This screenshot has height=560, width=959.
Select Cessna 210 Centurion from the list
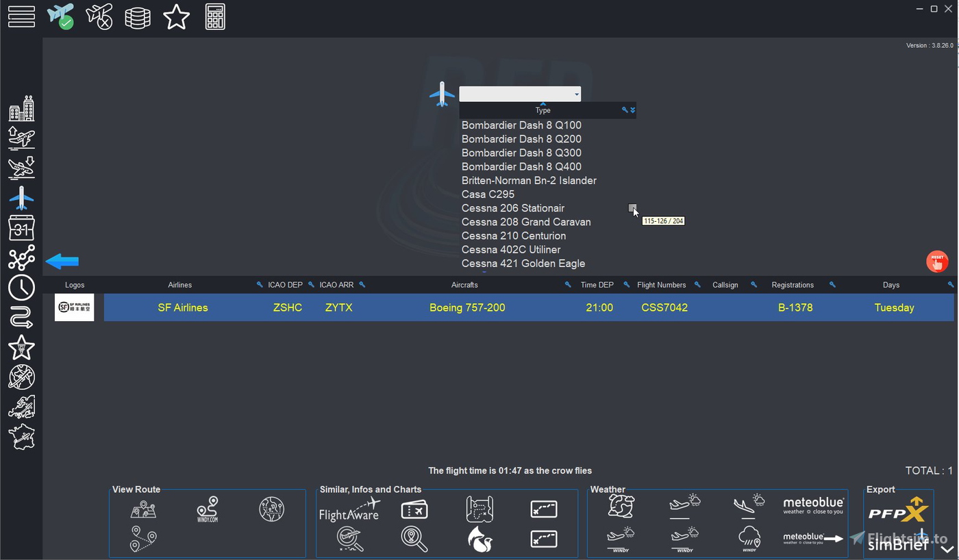514,236
